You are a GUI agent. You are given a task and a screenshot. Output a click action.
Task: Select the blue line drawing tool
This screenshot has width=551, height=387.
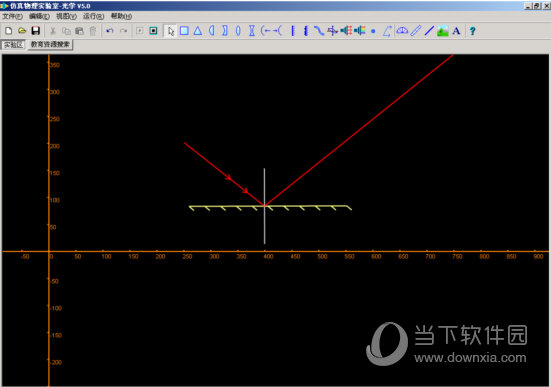(429, 31)
